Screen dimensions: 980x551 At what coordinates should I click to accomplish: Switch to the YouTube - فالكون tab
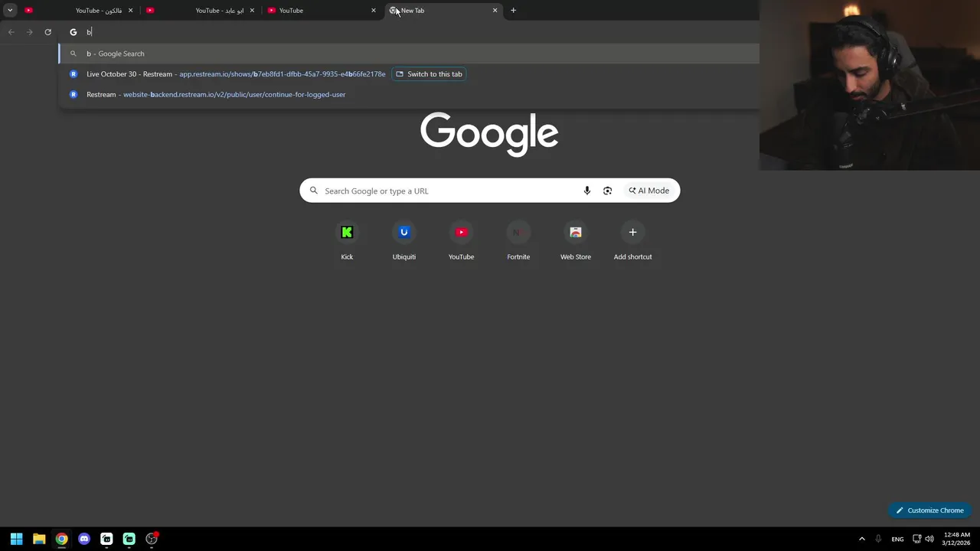[79, 11]
